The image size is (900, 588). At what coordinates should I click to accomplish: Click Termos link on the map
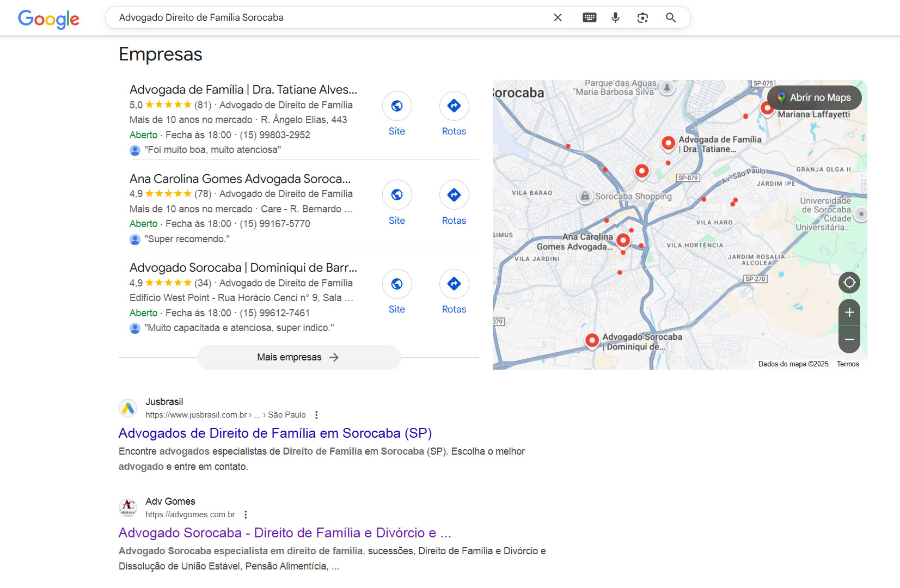(848, 364)
